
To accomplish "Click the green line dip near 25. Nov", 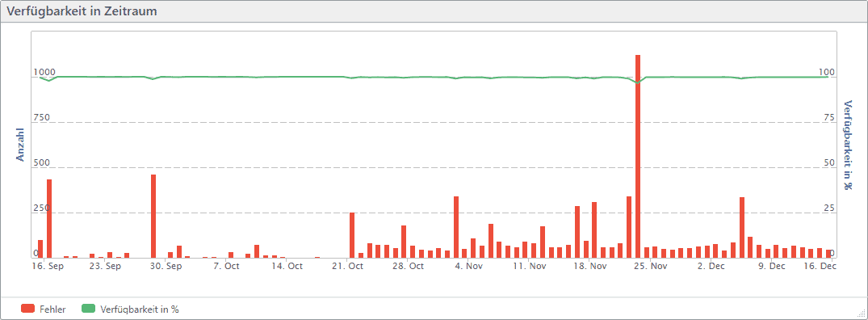I will (x=638, y=82).
